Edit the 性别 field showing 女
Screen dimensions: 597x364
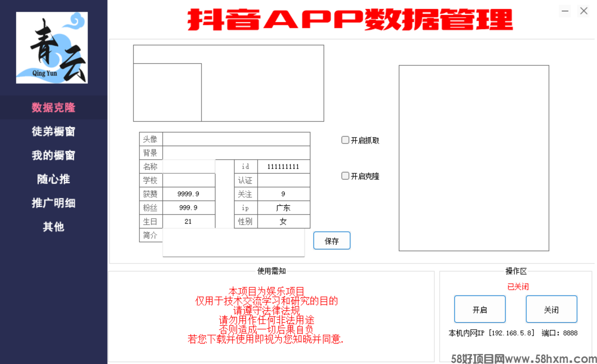point(284,222)
